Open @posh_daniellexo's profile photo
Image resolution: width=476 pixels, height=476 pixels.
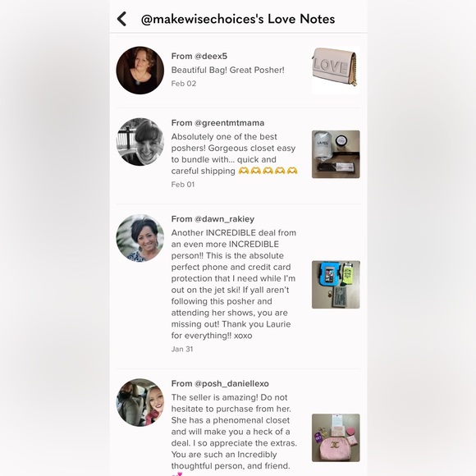140,402
